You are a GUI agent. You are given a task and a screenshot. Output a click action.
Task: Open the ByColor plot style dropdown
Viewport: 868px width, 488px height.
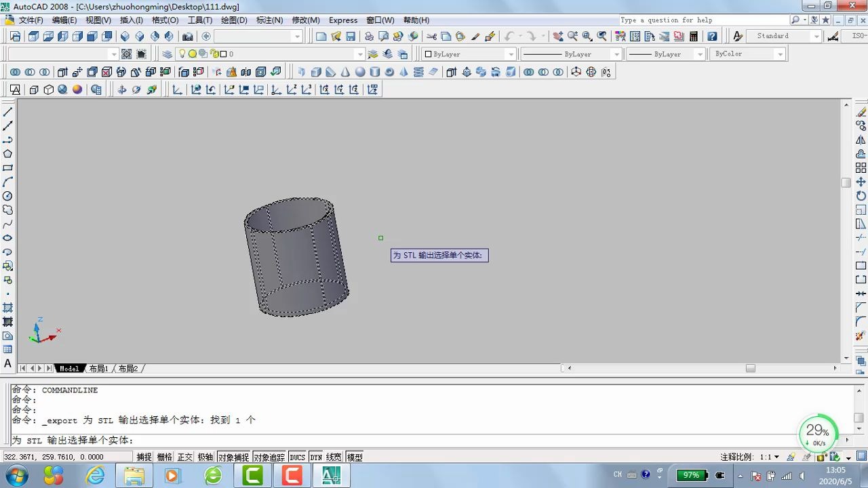(780, 54)
